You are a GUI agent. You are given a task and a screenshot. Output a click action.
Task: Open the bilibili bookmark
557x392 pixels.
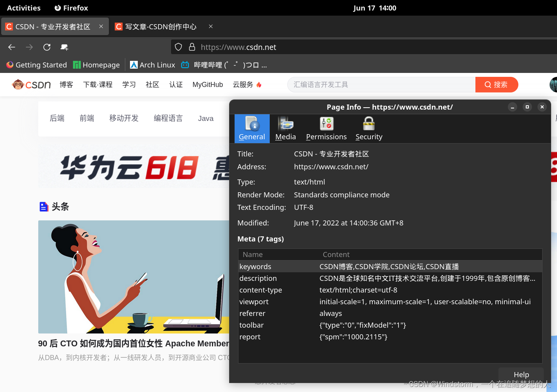point(224,65)
